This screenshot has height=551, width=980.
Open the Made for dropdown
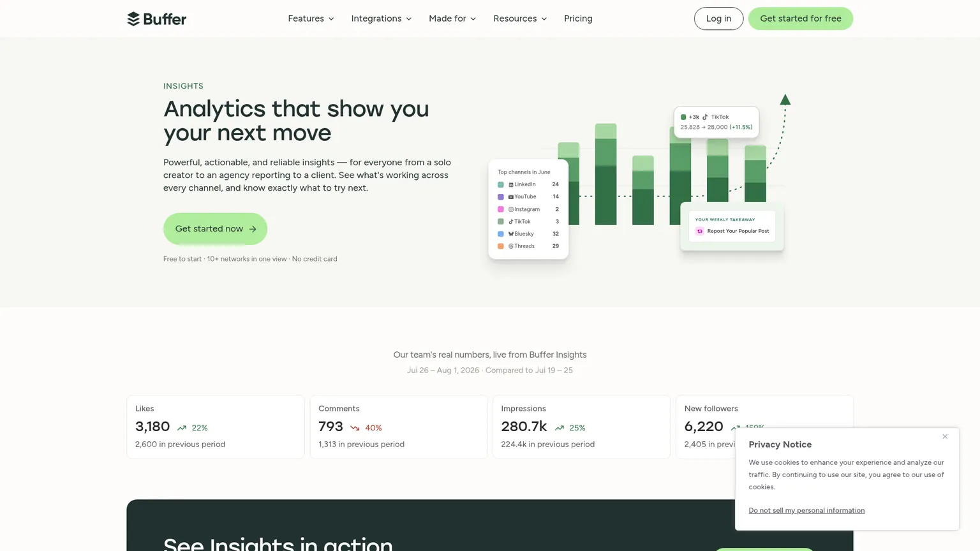pyautogui.click(x=452, y=18)
